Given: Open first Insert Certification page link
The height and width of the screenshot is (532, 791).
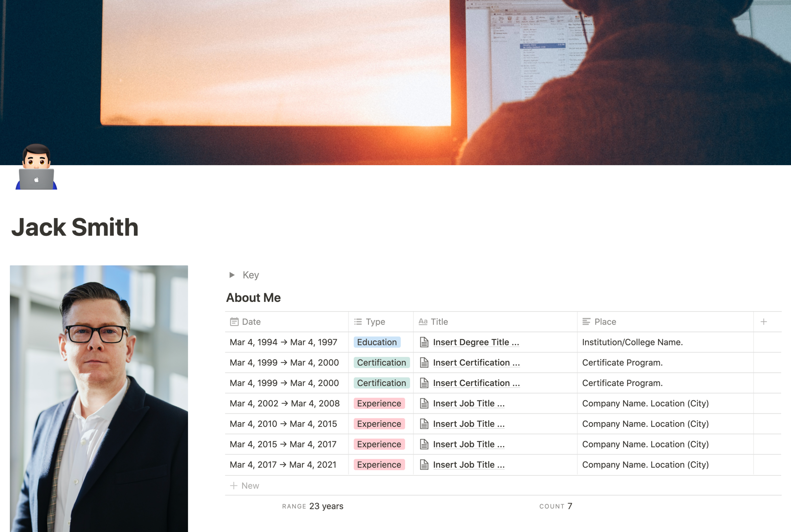Looking at the screenshot, I should click(x=476, y=362).
